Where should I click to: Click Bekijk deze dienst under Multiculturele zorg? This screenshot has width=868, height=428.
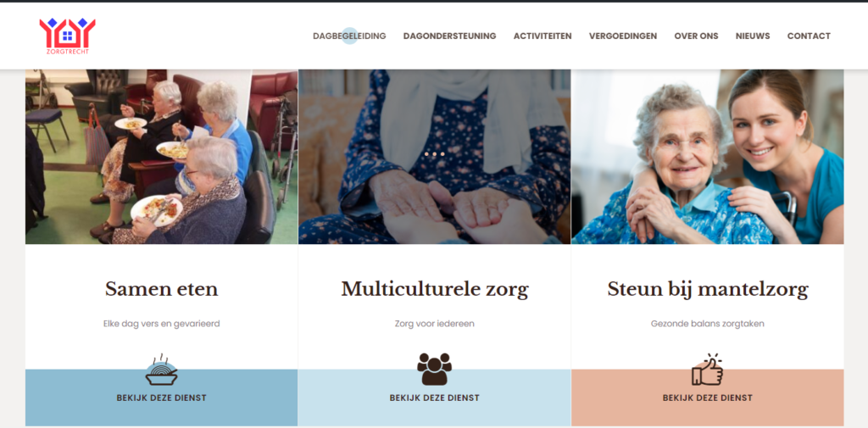[435, 398]
